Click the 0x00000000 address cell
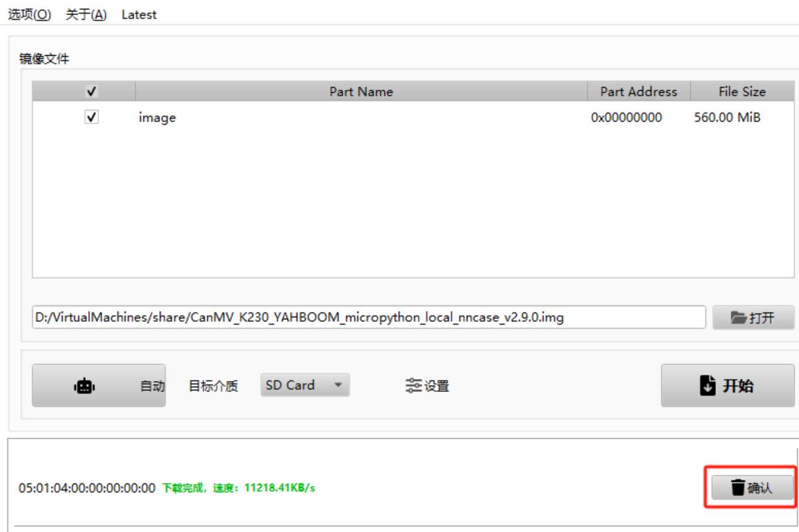The width and height of the screenshot is (799, 532). click(x=626, y=117)
